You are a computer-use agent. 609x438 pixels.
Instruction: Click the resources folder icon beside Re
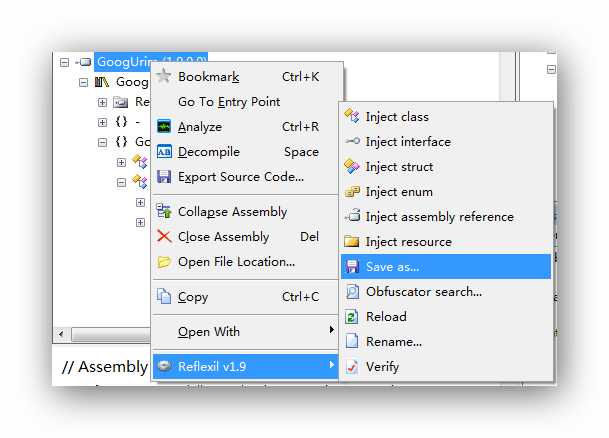click(x=120, y=102)
